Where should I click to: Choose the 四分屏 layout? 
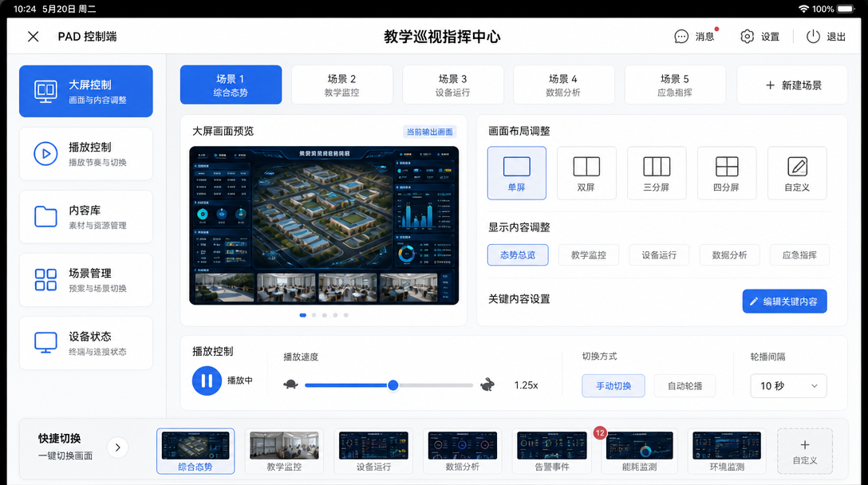click(726, 173)
